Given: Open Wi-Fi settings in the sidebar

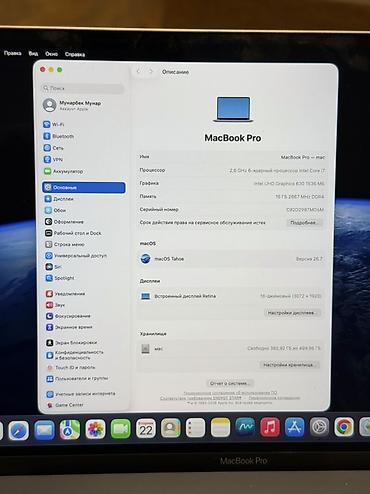Looking at the screenshot, I should [54, 124].
